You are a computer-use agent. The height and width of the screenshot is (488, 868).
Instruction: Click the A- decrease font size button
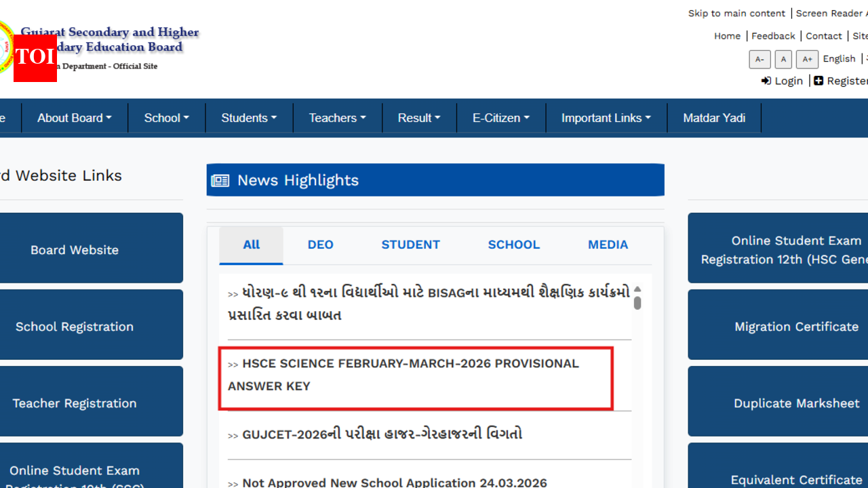[x=759, y=59]
